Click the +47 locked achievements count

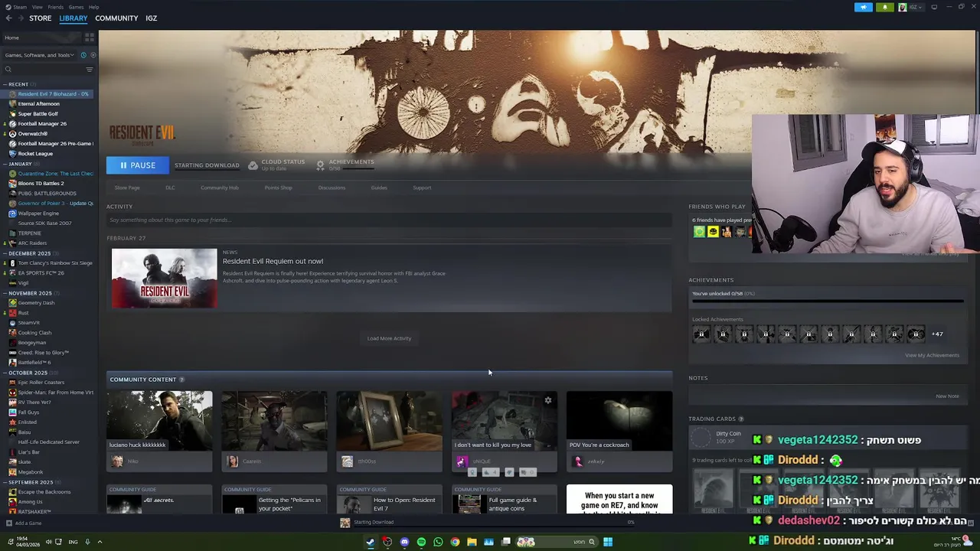(x=937, y=334)
